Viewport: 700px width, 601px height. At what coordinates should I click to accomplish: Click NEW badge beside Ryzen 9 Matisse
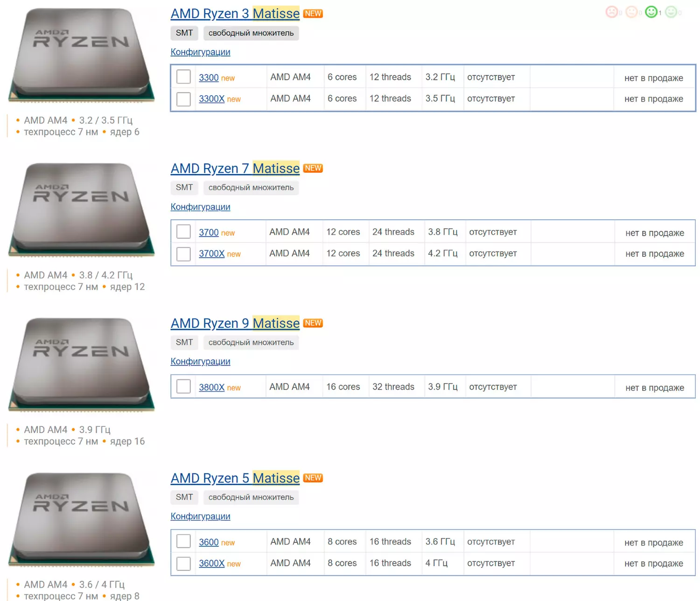pos(313,323)
